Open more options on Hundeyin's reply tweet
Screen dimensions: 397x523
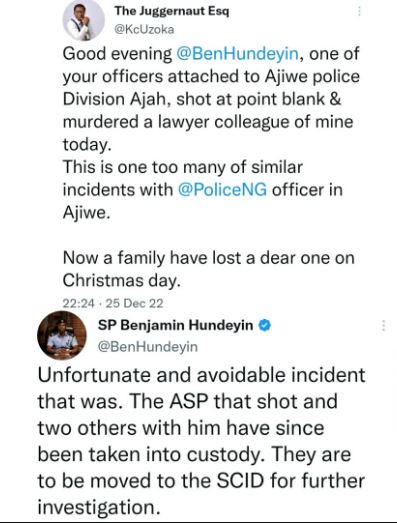(x=384, y=326)
